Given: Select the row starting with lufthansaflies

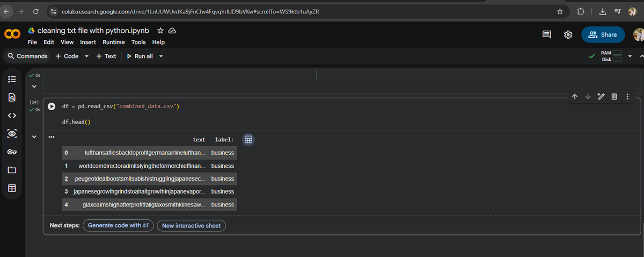Looking at the screenshot, I should tap(149, 153).
